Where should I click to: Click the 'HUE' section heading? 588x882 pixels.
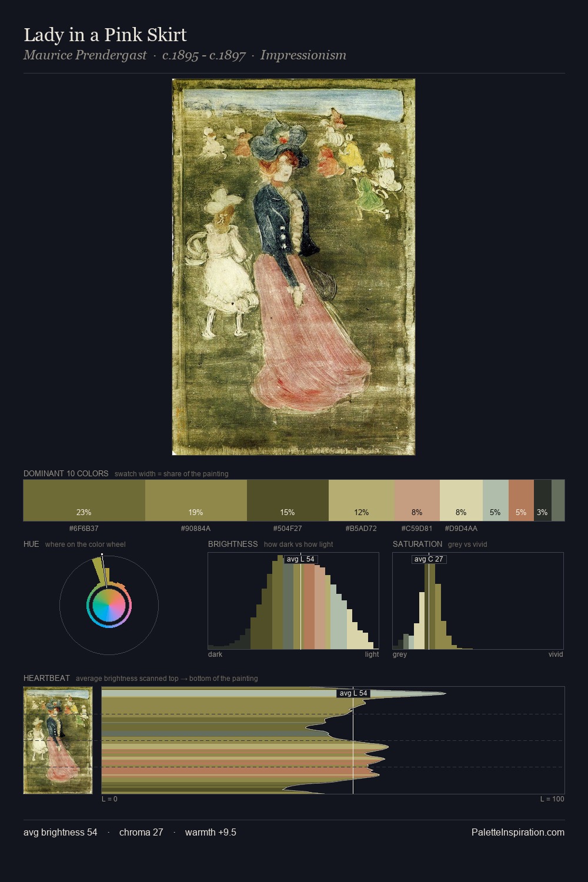tap(31, 544)
